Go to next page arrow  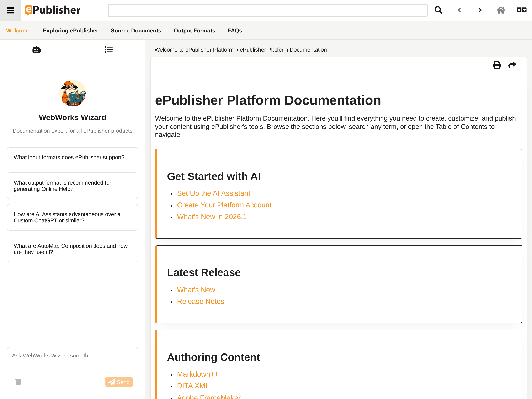480,10
